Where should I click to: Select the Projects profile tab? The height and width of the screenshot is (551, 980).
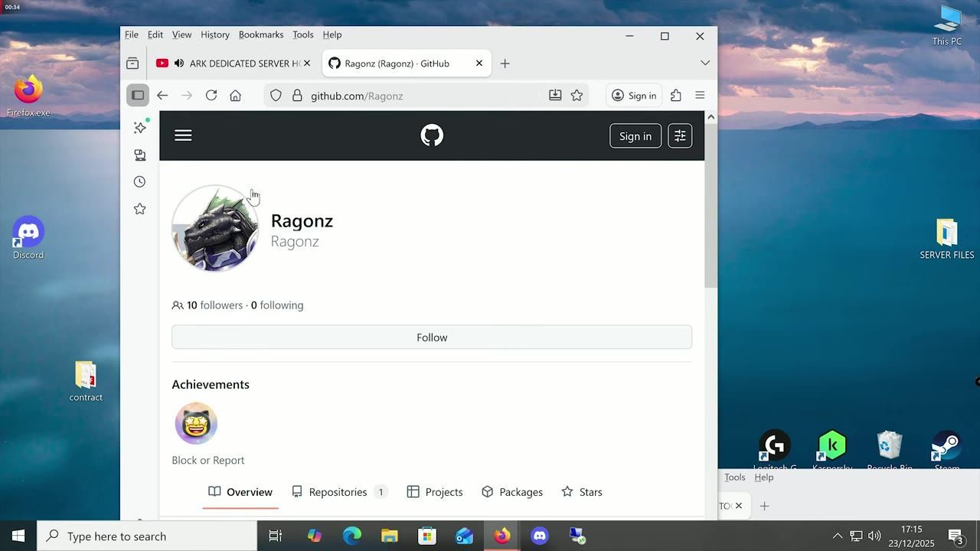(x=435, y=492)
